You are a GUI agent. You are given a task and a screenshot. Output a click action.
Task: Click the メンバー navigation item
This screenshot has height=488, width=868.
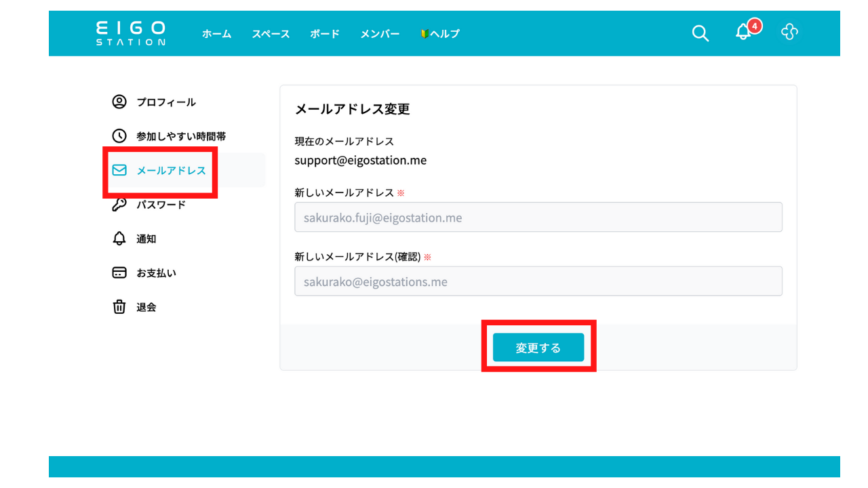tap(380, 33)
